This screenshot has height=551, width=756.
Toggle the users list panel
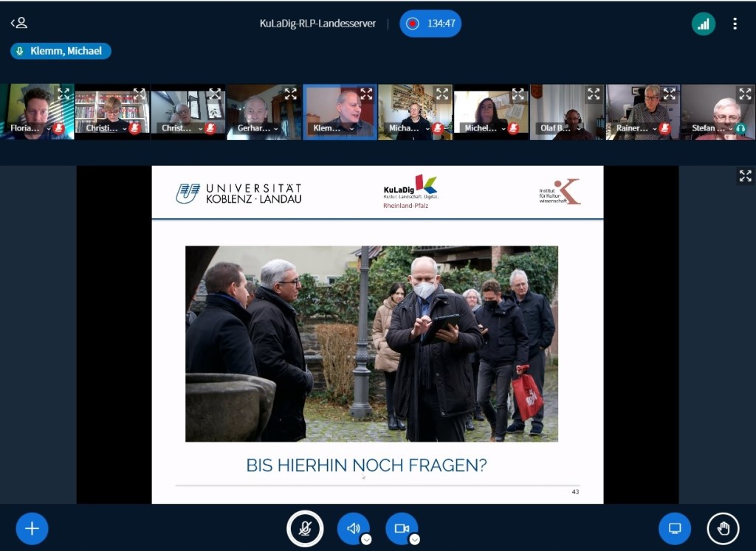pos(18,23)
